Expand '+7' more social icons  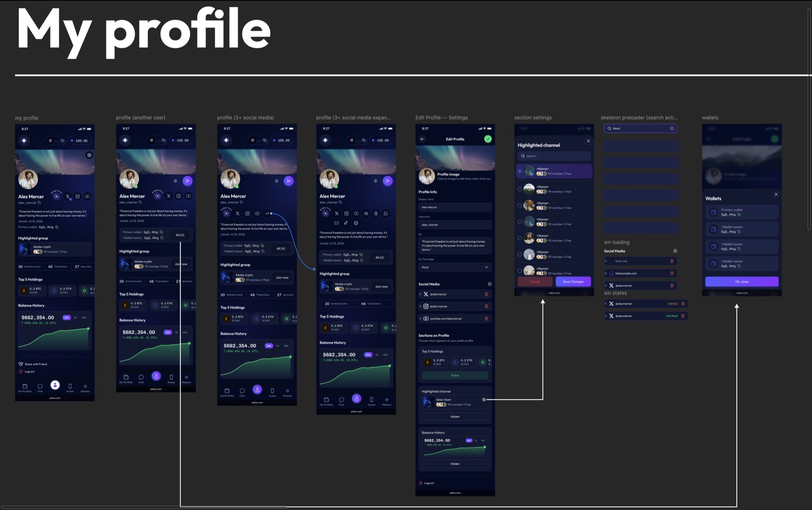[x=267, y=214]
